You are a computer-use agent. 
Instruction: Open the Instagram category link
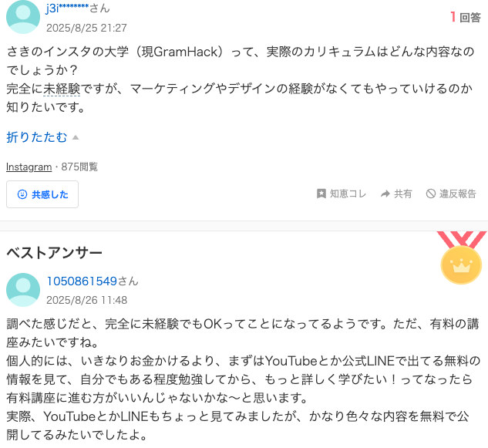[29, 167]
